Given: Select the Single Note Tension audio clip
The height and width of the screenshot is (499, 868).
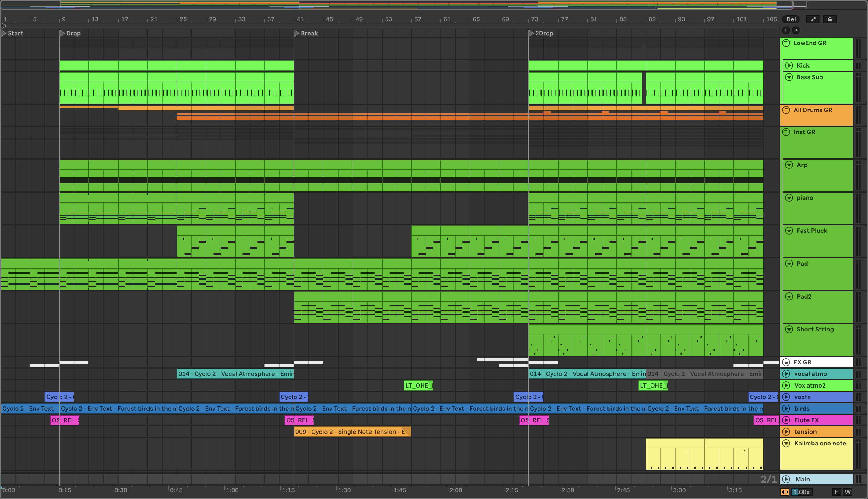Looking at the screenshot, I should pos(352,432).
